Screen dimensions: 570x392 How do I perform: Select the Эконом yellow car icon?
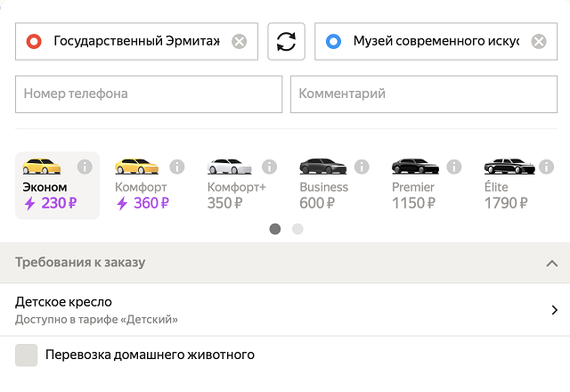tap(42, 167)
